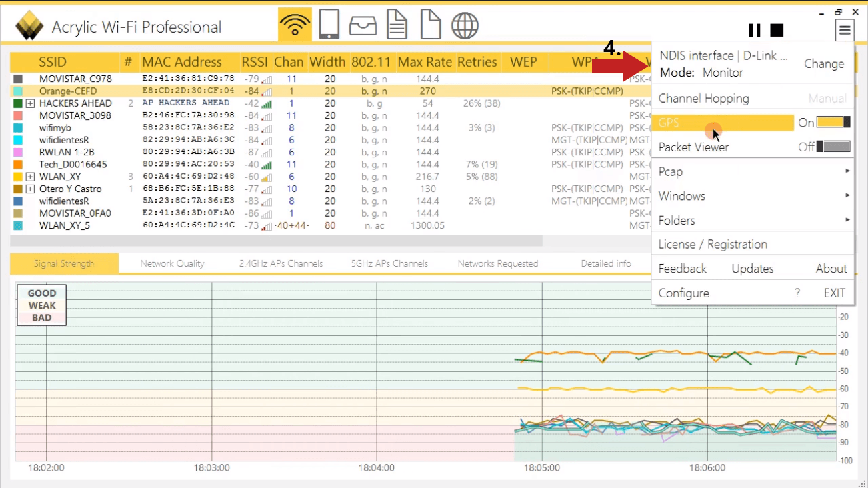868x488 pixels.
Task: Open the lined document report icon
Action: point(397,25)
